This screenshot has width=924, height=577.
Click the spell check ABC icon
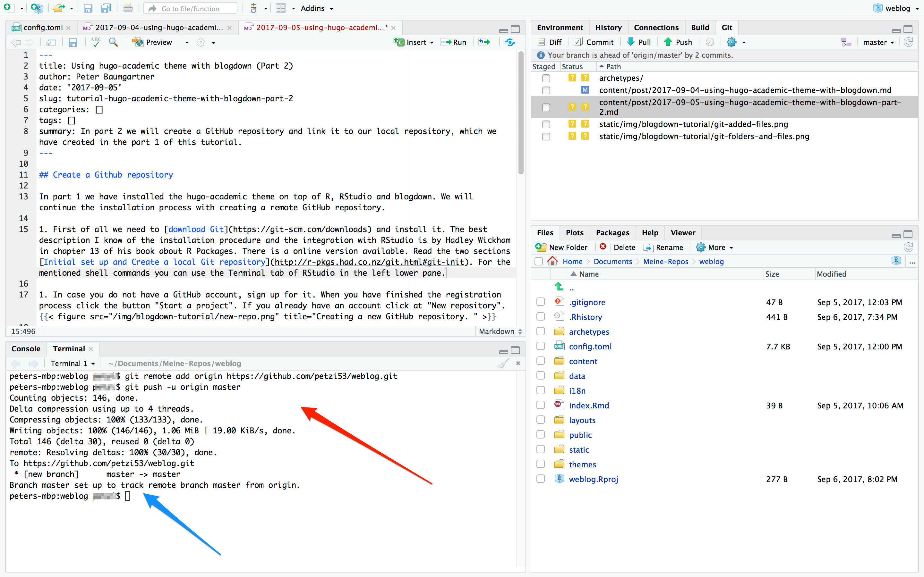(x=96, y=42)
